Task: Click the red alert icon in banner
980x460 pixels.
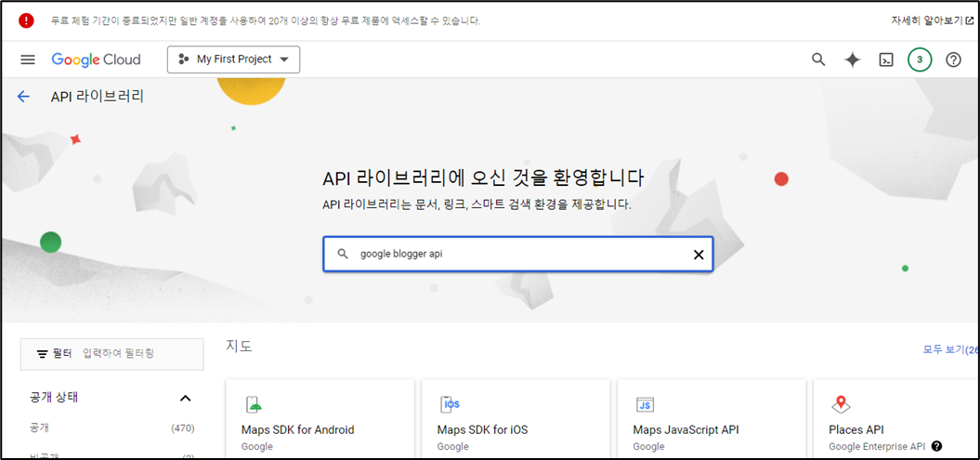Action: point(26,20)
